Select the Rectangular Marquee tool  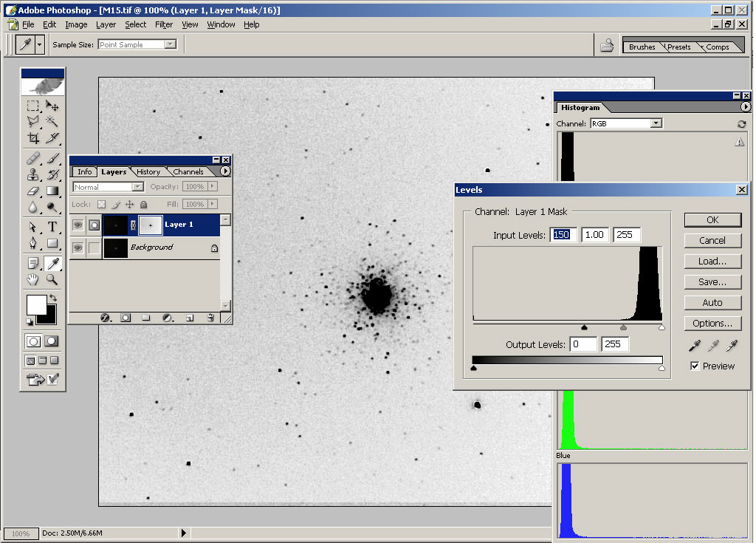coord(33,106)
